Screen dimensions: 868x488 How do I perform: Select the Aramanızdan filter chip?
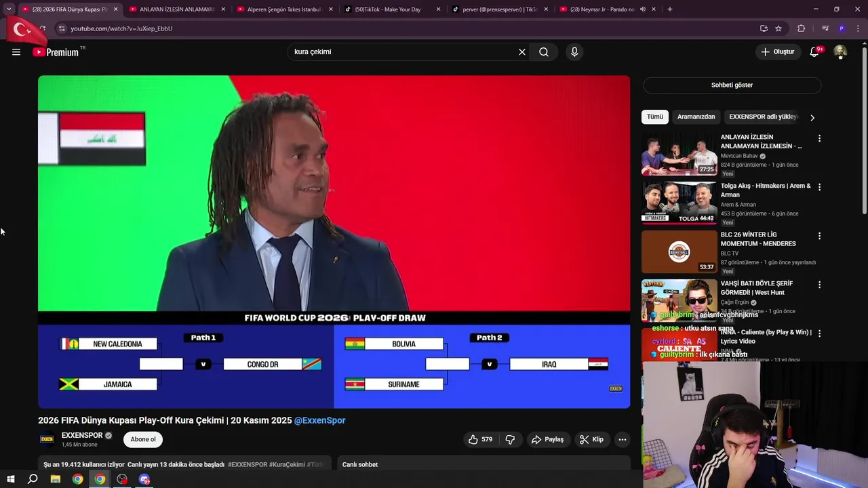pos(696,117)
